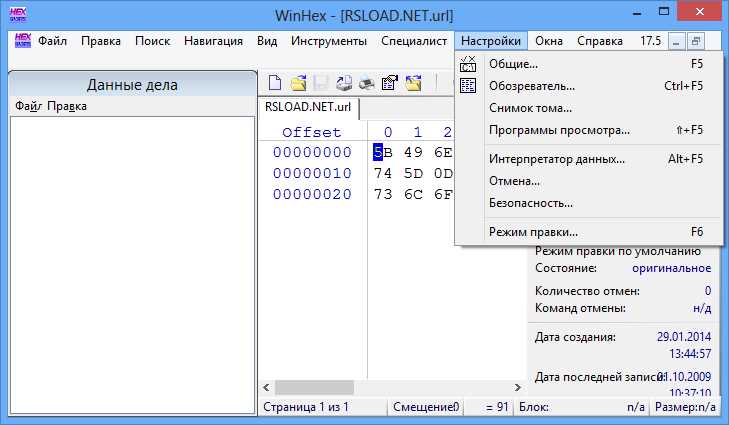The width and height of the screenshot is (729, 425).
Task: Choose Интерпретатор данных... menu entry
Action: pyautogui.click(x=589, y=159)
